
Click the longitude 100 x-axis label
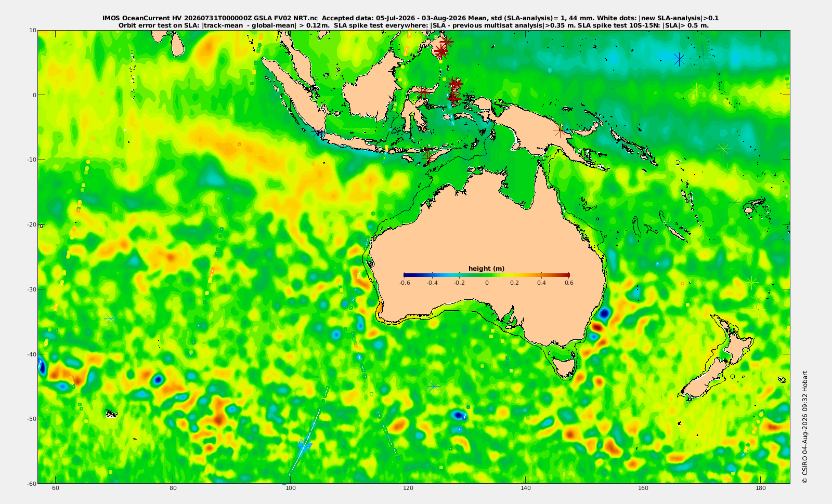pyautogui.click(x=291, y=488)
